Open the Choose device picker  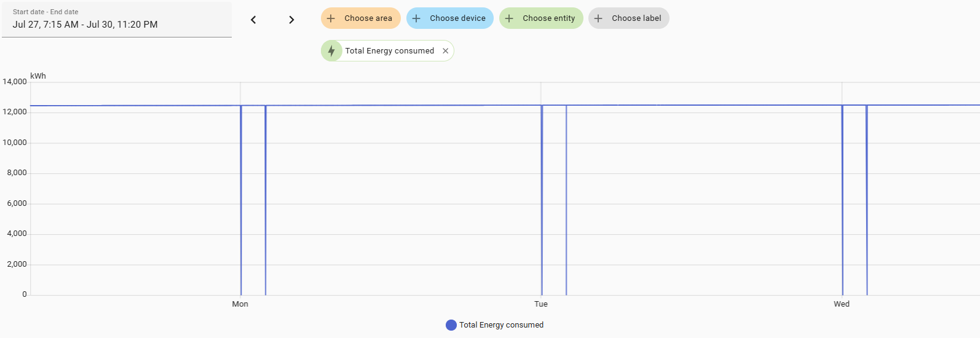tap(450, 18)
